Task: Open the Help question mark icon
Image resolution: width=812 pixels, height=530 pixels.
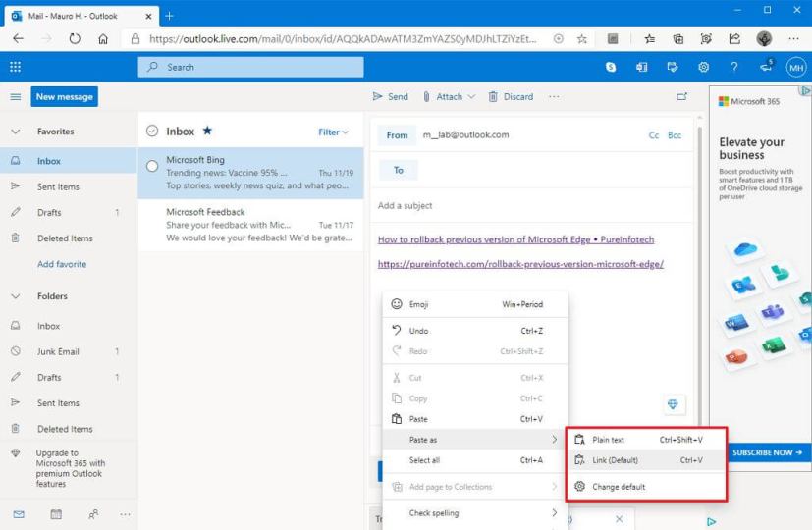Action: (734, 67)
